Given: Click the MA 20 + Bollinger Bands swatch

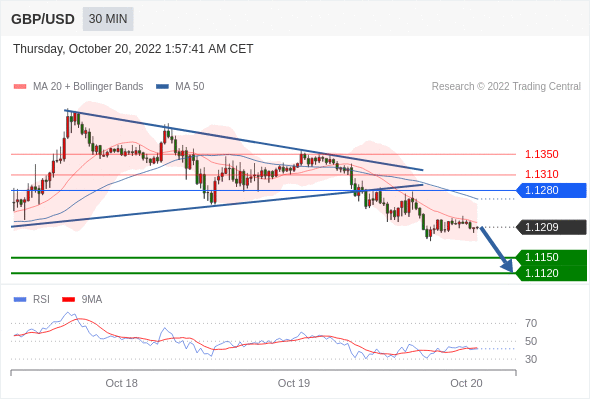Looking at the screenshot, I should (20, 87).
